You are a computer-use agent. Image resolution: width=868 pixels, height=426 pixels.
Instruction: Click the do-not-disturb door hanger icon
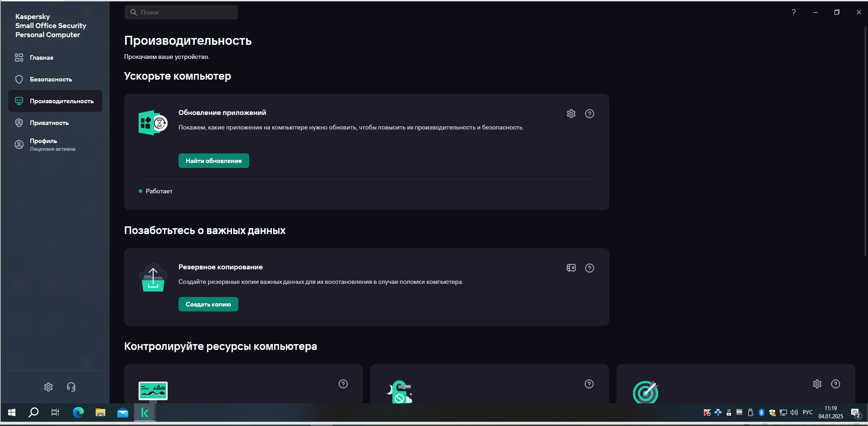coord(400,392)
